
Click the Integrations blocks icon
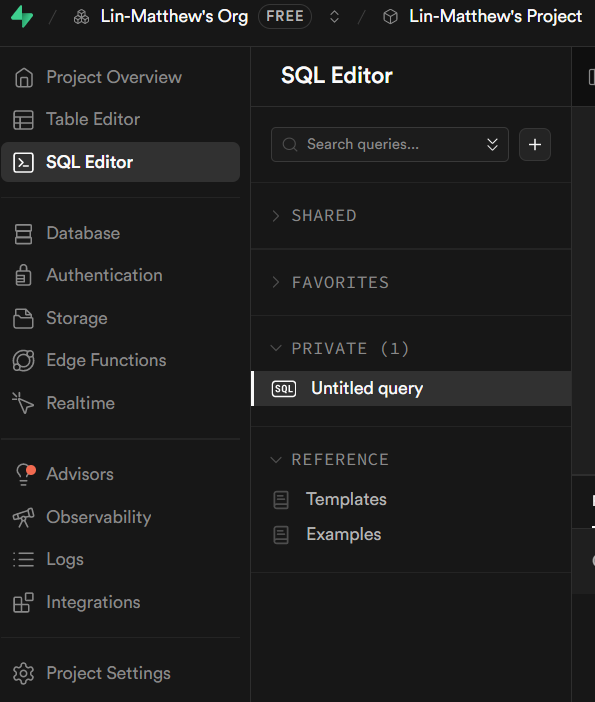23,603
